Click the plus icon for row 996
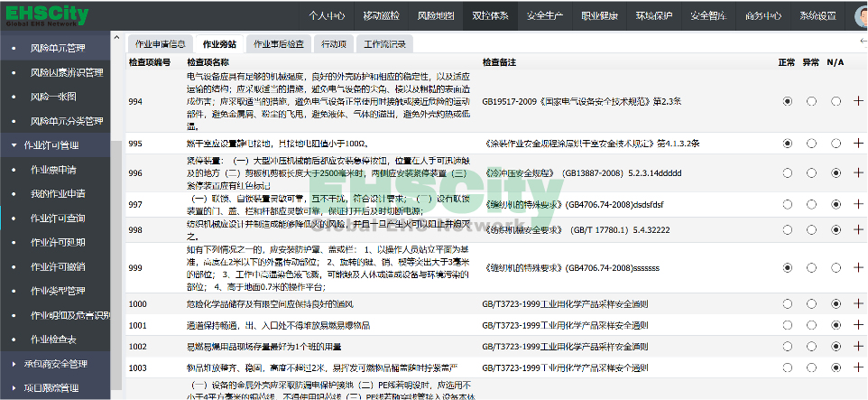This screenshot has width=868, height=400. point(858,172)
